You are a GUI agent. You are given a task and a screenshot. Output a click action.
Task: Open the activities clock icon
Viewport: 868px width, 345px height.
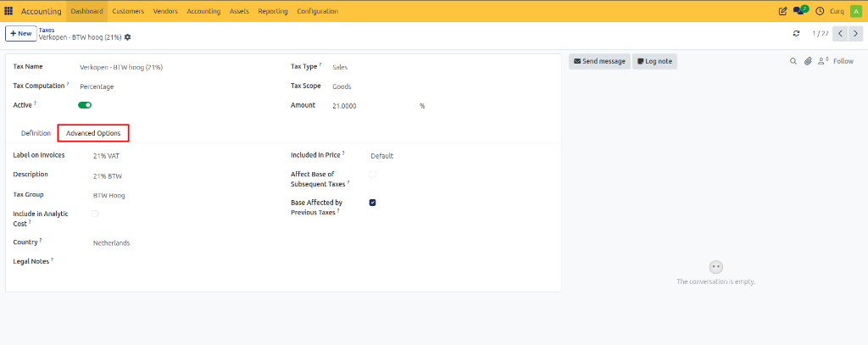[820, 11]
